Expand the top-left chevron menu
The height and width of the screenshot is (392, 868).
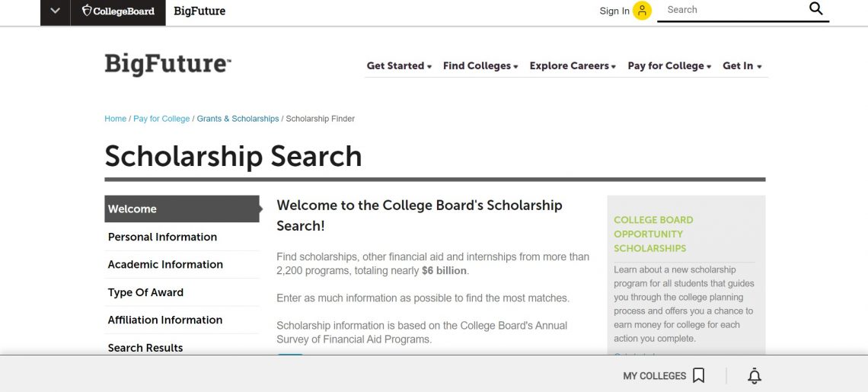pos(55,11)
